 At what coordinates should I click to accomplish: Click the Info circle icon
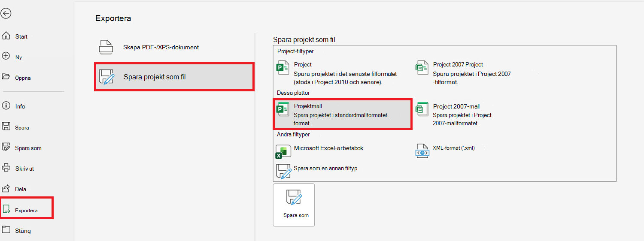coord(6,105)
